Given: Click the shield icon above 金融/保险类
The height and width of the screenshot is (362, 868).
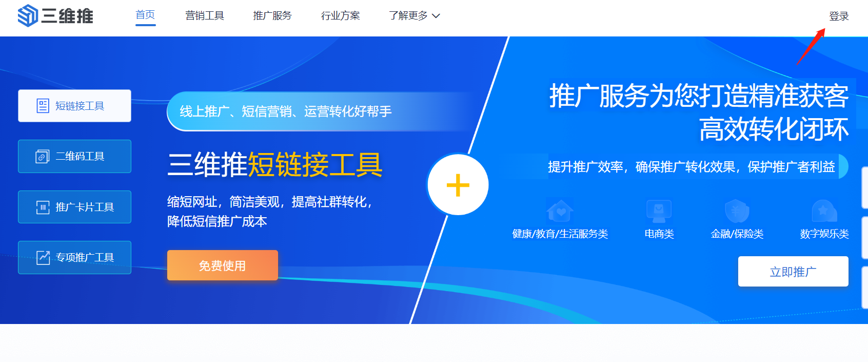Looking at the screenshot, I should [x=737, y=211].
